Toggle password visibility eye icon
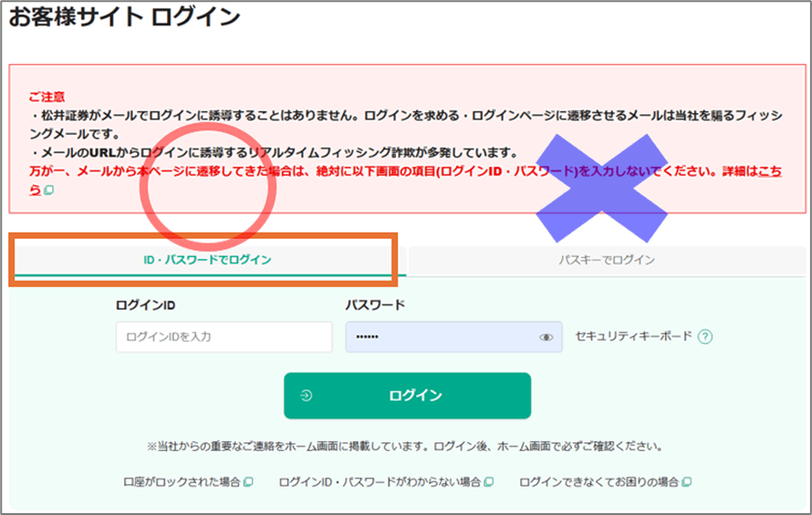The width and height of the screenshot is (812, 515). 546,337
